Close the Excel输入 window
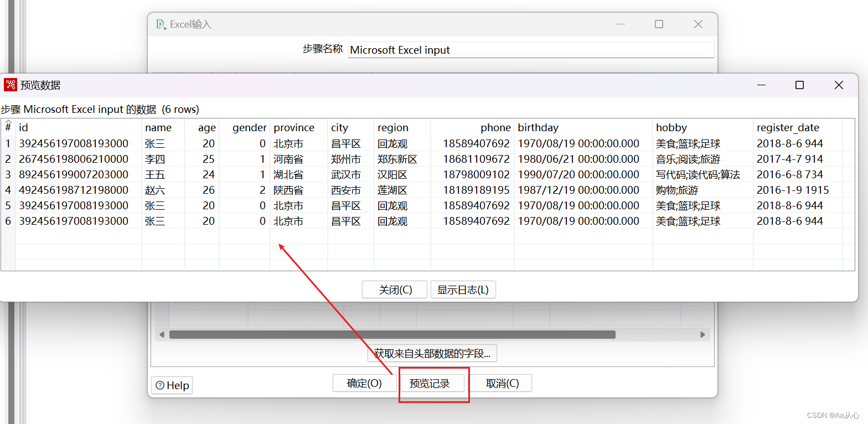868x424 pixels. tap(698, 24)
